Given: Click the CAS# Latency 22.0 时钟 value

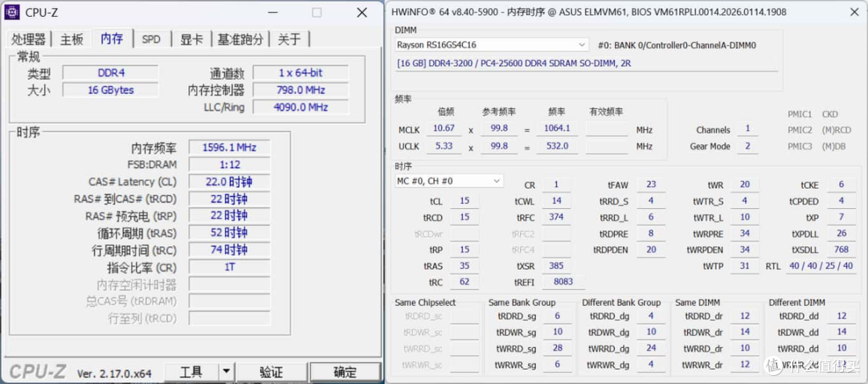Looking at the screenshot, I should (x=229, y=182).
